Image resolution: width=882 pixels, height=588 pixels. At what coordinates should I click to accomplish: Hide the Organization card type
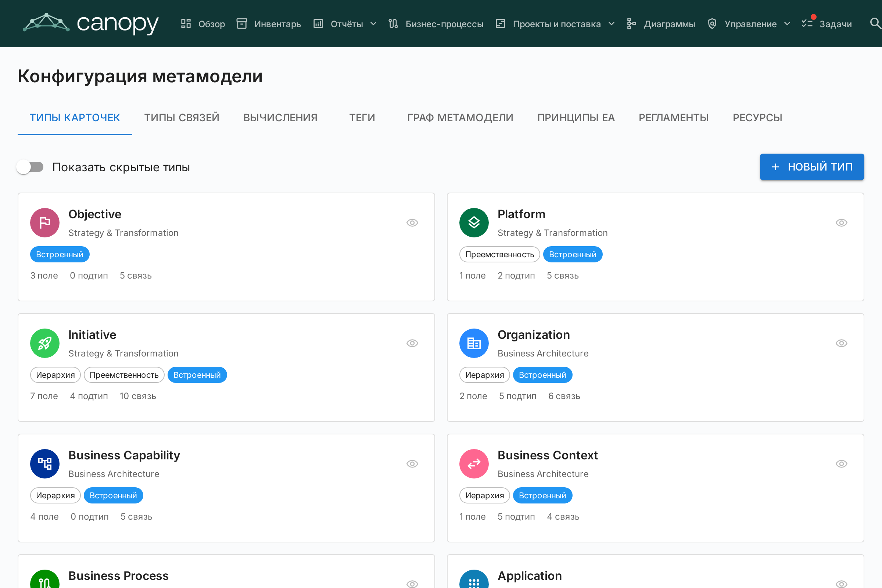tap(842, 343)
